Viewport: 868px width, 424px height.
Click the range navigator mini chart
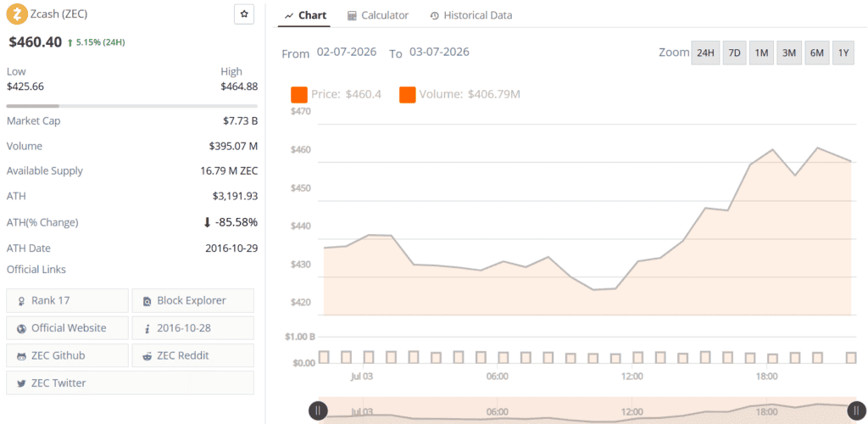(x=587, y=410)
